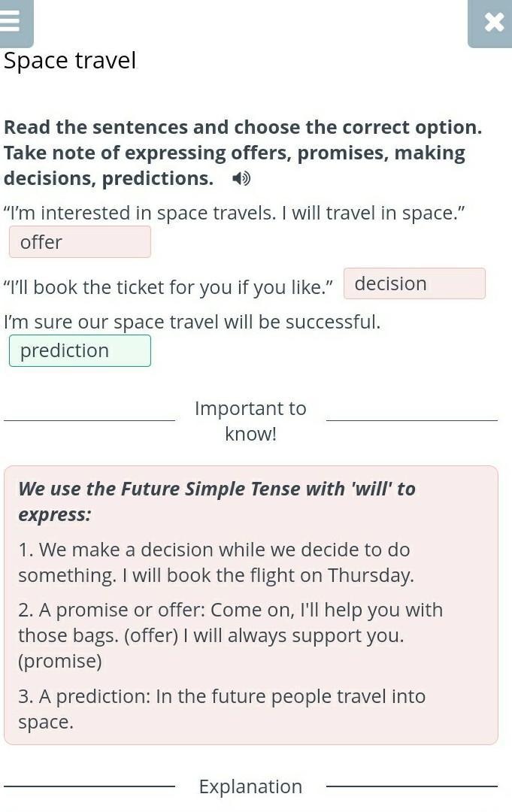Open the dropdown showing "offer"
The height and width of the screenshot is (812, 512).
tap(80, 242)
